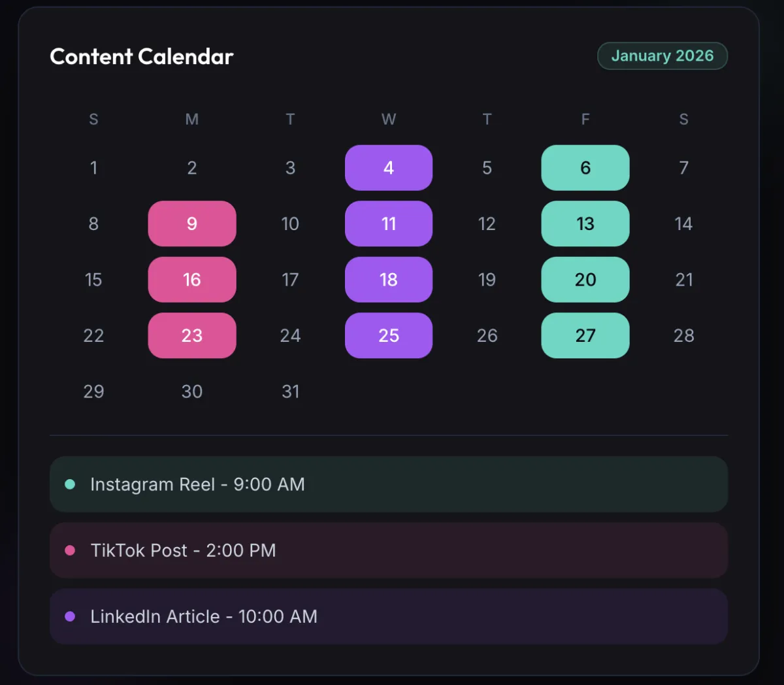The width and height of the screenshot is (784, 685).
Task: Click purple dot beside LinkedIn Article
Action: (x=70, y=616)
